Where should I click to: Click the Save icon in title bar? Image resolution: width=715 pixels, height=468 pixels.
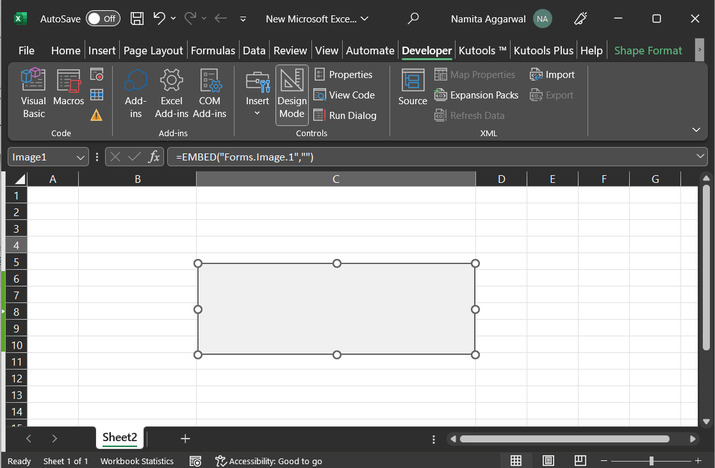137,18
